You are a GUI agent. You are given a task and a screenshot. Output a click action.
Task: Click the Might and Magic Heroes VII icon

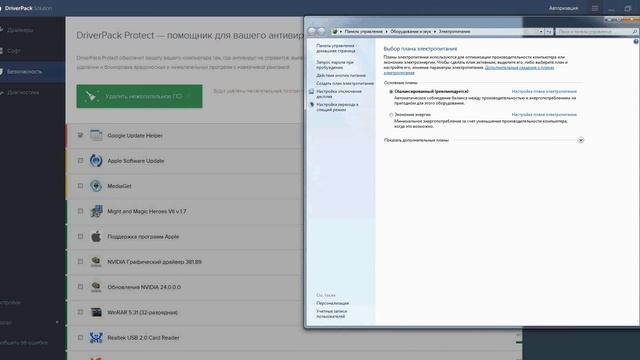tap(96, 211)
